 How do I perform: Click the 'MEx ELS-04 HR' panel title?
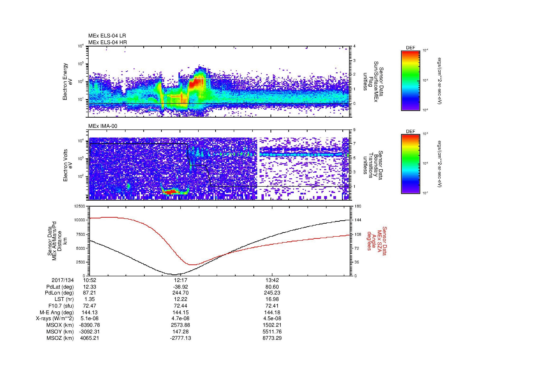(107, 42)
